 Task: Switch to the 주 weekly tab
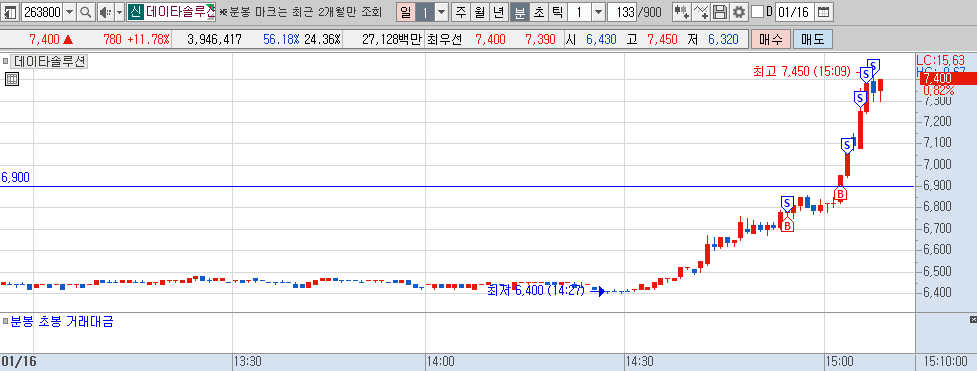[460, 12]
